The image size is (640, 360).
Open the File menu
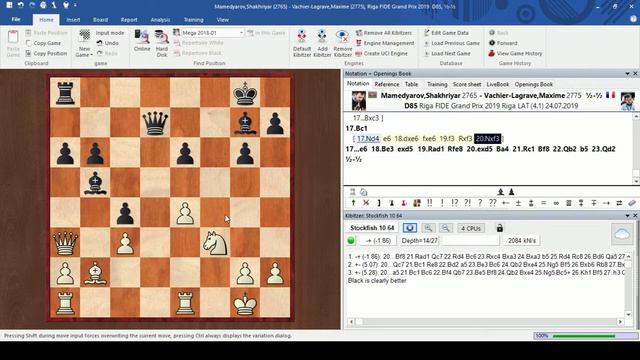[x=16, y=20]
